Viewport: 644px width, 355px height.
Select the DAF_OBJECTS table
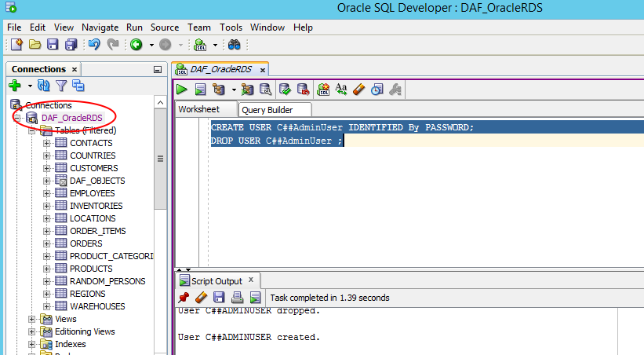coord(97,181)
